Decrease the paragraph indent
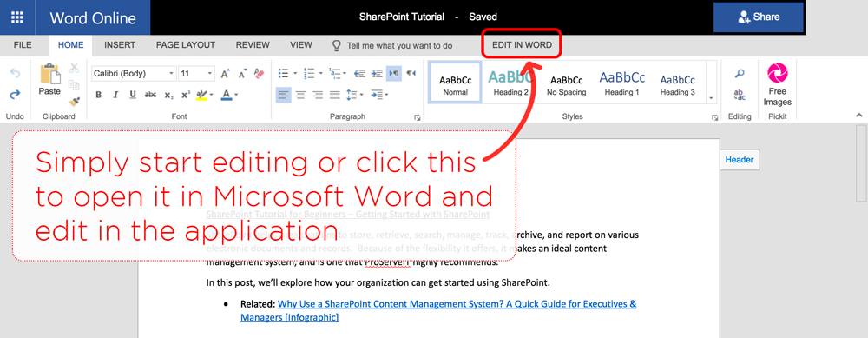The height and width of the screenshot is (338, 868). (x=360, y=73)
